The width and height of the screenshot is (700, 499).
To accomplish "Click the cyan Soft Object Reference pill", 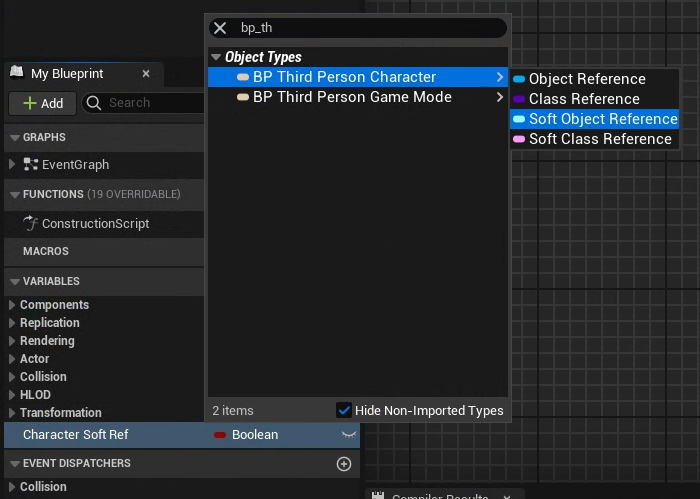I will coord(519,119).
